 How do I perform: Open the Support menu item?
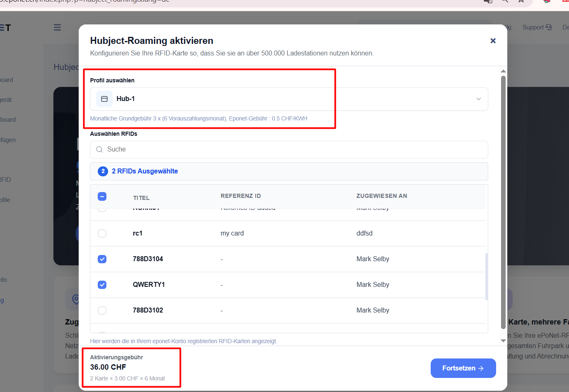point(537,27)
